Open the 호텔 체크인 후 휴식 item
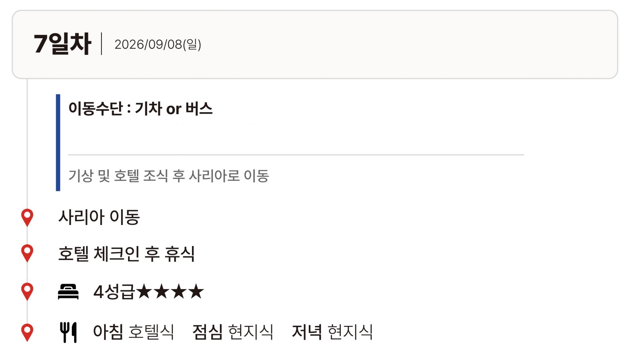 tap(127, 253)
